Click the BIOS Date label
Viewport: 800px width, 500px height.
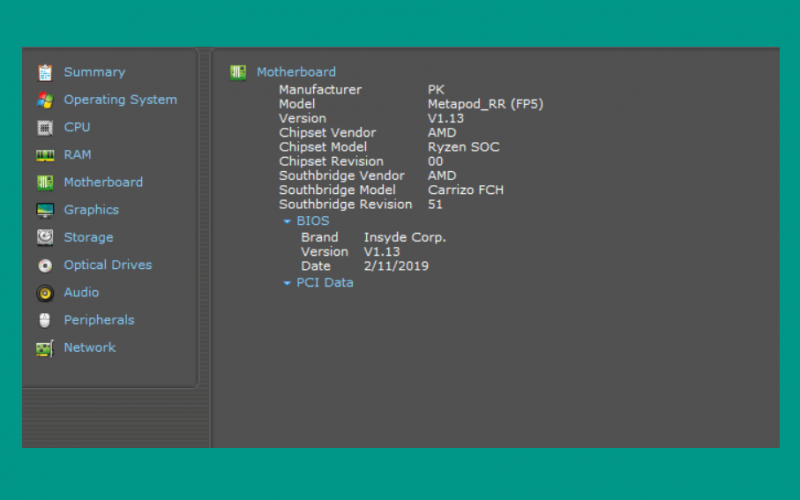[x=316, y=266]
